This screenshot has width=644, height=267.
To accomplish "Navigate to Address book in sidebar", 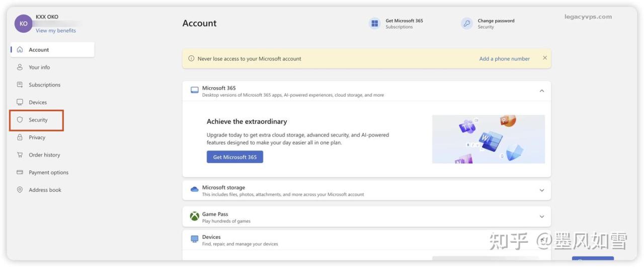I will click(45, 190).
